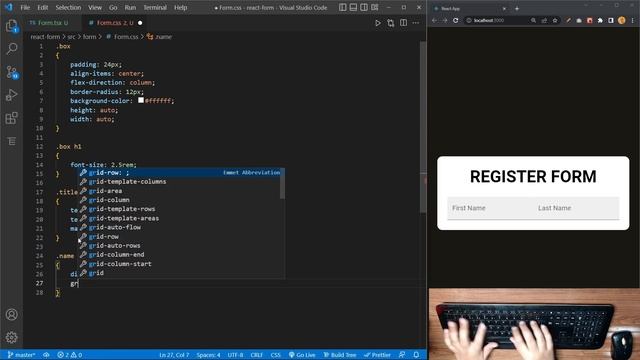Open the Go menu
The height and width of the screenshot is (360, 640).
[x=113, y=7]
